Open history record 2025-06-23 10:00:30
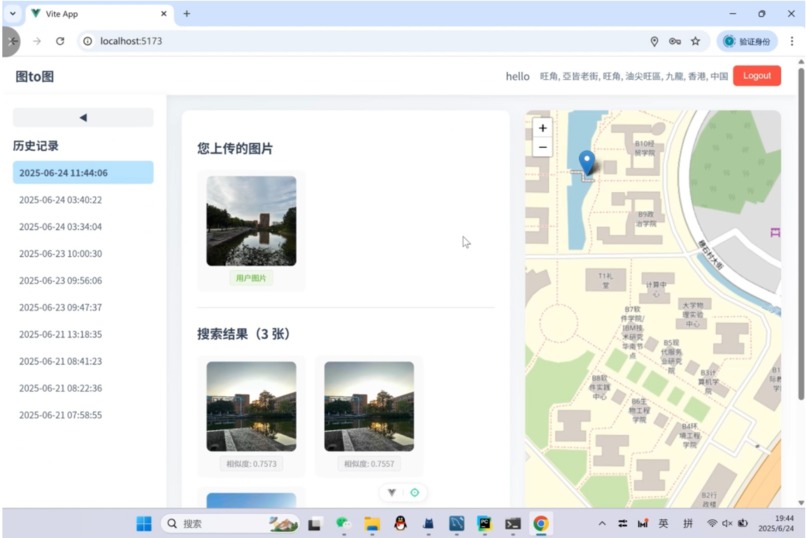Screen dimensions: 806x538 (83, 254)
